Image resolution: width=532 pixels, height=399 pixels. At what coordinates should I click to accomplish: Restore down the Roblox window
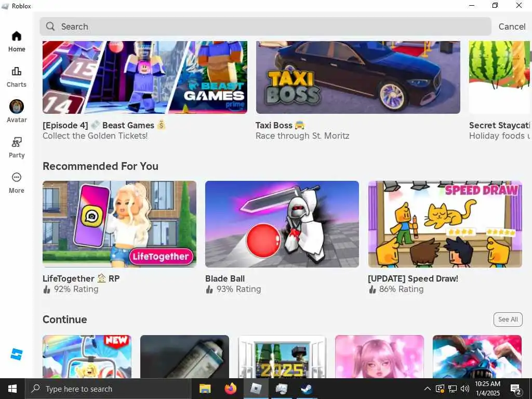tap(495, 5)
